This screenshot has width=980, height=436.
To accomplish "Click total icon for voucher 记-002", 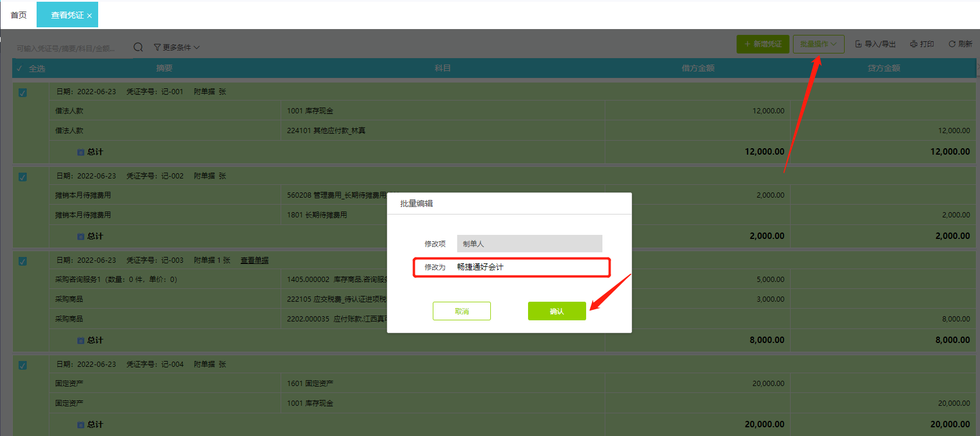I will tap(81, 237).
